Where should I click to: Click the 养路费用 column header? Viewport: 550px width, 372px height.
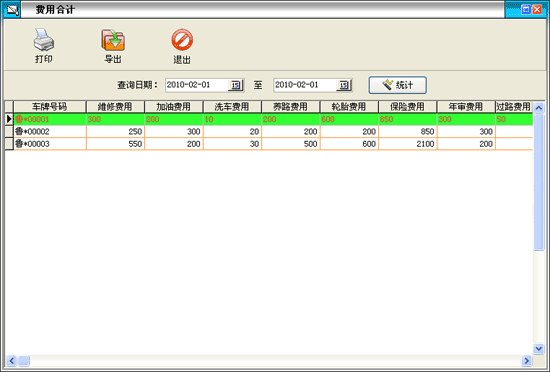coord(291,107)
